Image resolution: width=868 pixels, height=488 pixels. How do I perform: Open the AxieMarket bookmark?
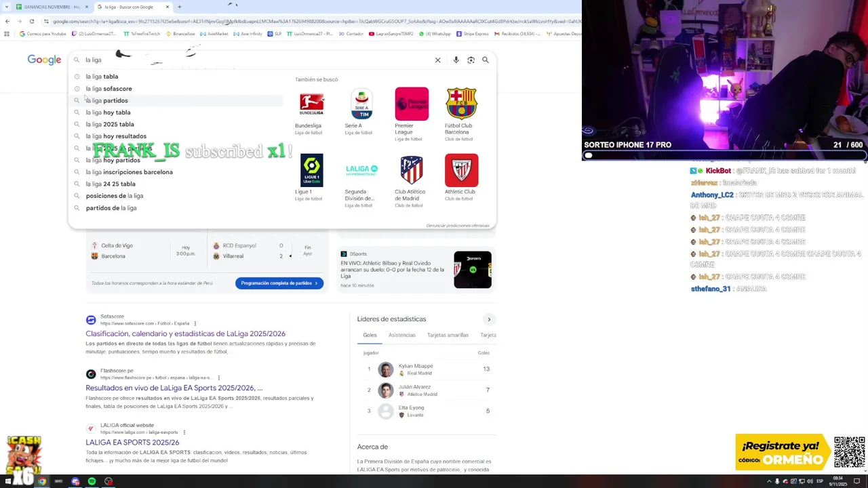click(214, 33)
